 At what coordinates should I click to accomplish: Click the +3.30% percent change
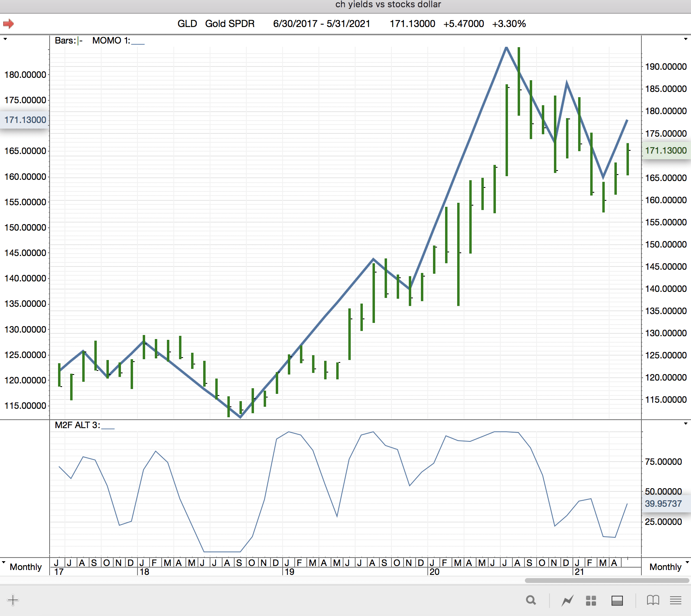[509, 24]
